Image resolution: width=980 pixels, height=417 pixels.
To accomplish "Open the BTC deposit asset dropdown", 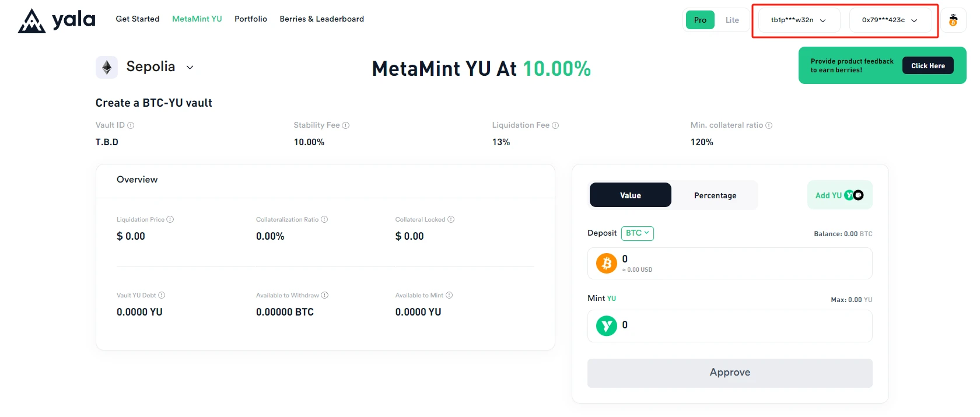I will [x=637, y=233].
